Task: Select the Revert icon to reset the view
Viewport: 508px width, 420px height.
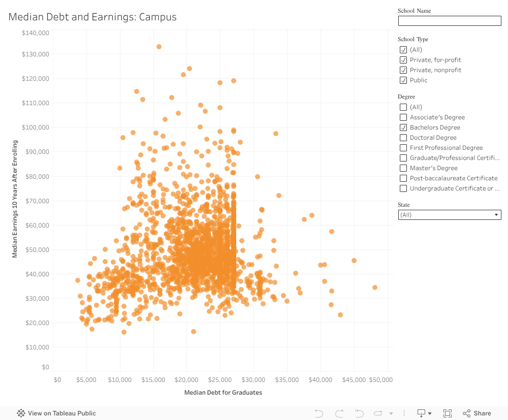Action: coord(359,413)
